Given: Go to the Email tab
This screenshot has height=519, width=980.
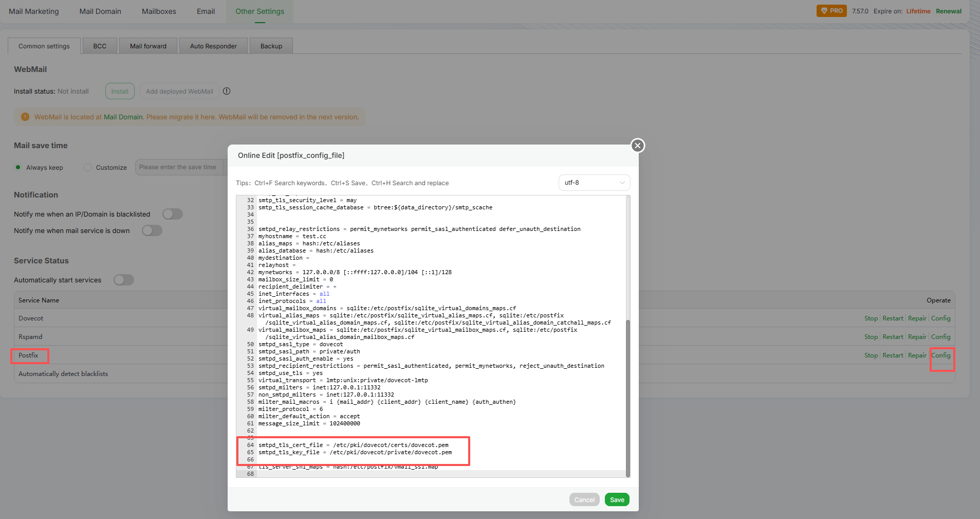Looking at the screenshot, I should pos(206,11).
